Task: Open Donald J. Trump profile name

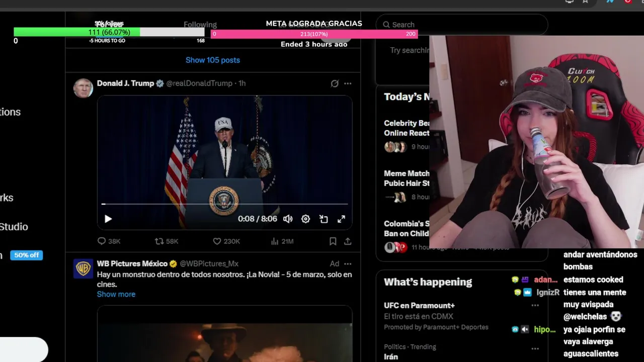Action: click(x=125, y=83)
